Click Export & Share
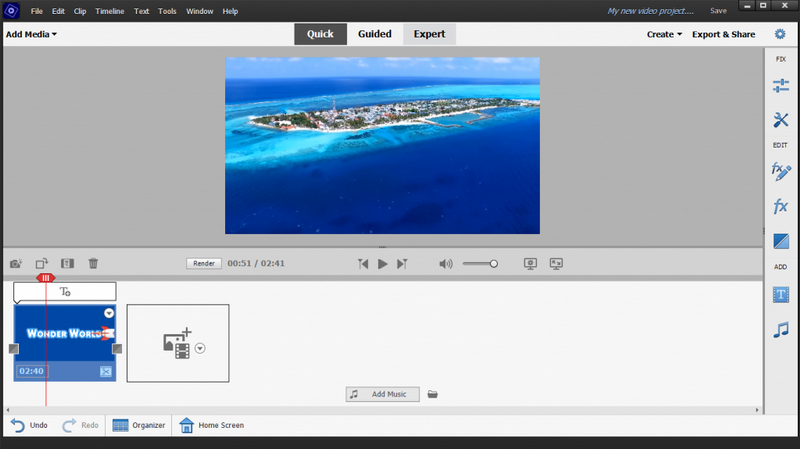800x449 pixels. click(723, 34)
